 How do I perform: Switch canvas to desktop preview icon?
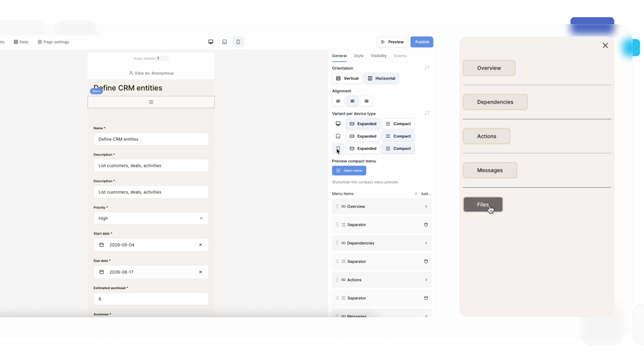pyautogui.click(x=211, y=42)
